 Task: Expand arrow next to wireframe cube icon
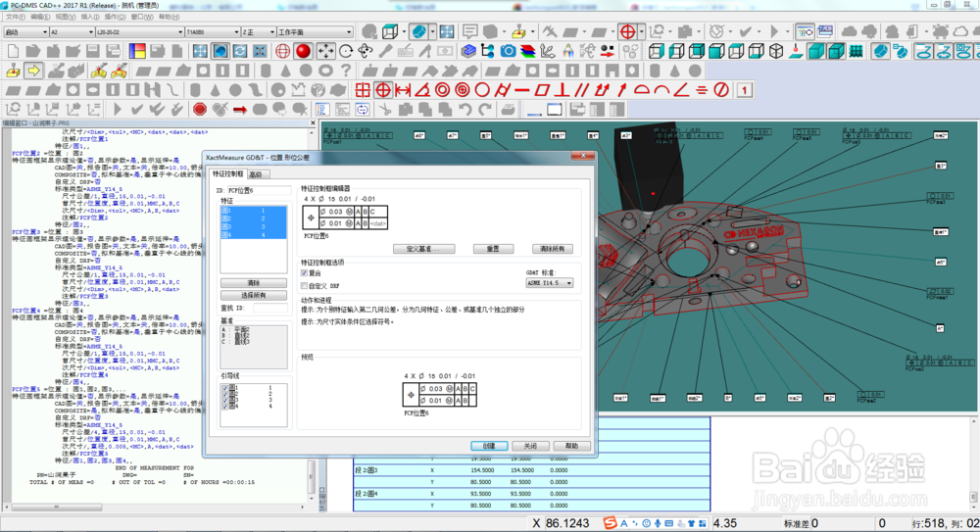pyautogui.click(x=404, y=31)
